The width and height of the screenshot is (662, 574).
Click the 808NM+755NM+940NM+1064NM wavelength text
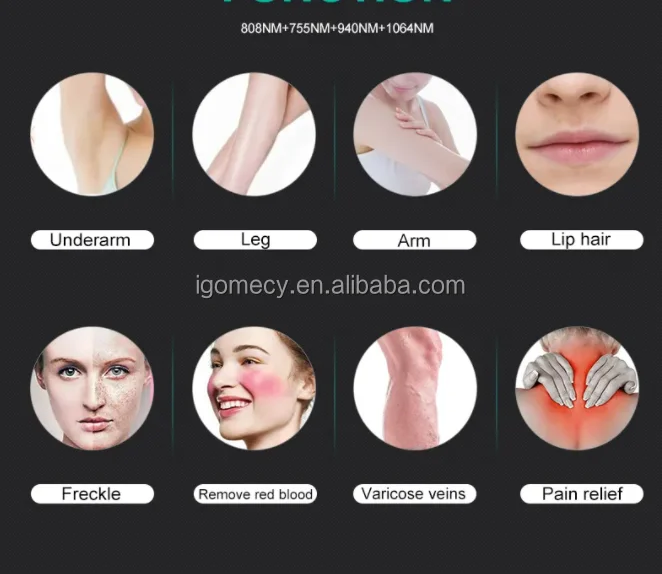click(x=337, y=28)
